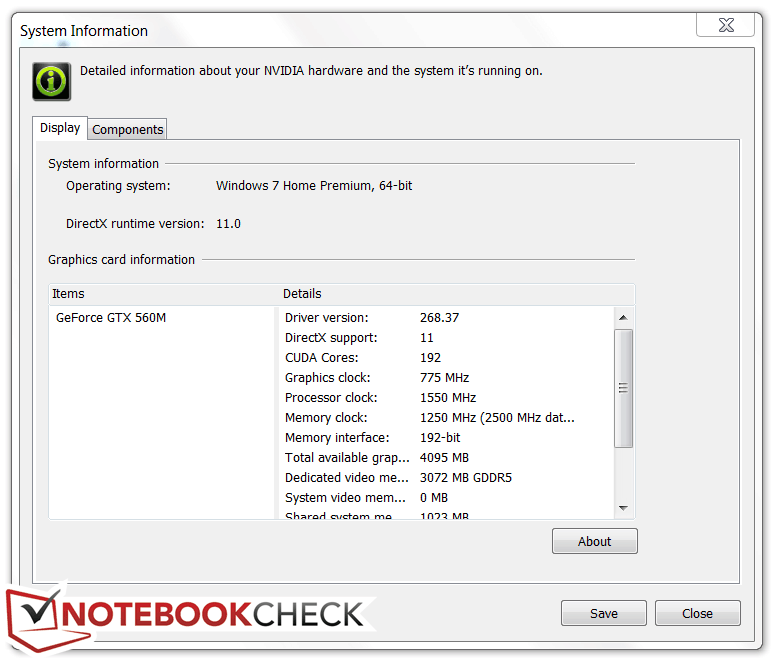774x659 pixels.
Task: Click the vertical scrollbar thumb in details list
Action: tap(623, 388)
